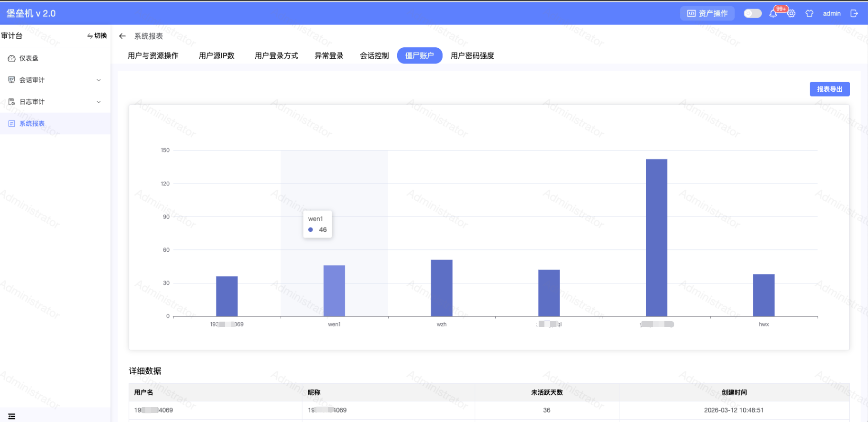Screen dimensions: 868x422
Task: Click the 切换 switch link
Action: pyautogui.click(x=97, y=36)
